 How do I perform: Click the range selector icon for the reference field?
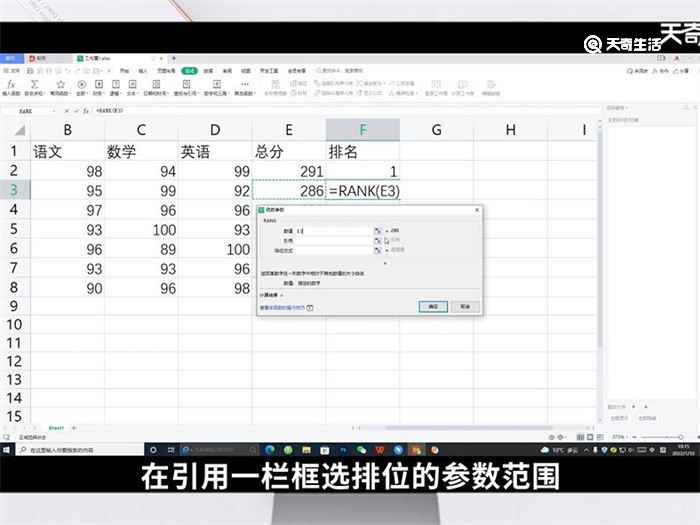pos(377,241)
